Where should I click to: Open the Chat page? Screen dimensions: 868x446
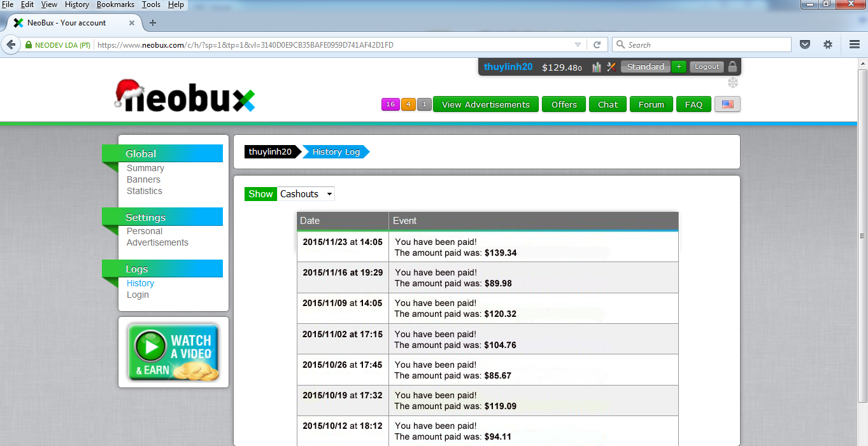(x=608, y=104)
